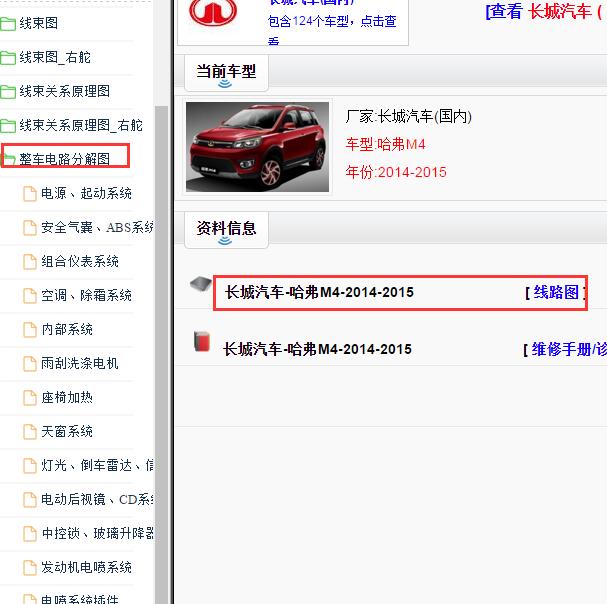Open 内部系统 diagram
The width and height of the screenshot is (607, 604).
click(67, 329)
